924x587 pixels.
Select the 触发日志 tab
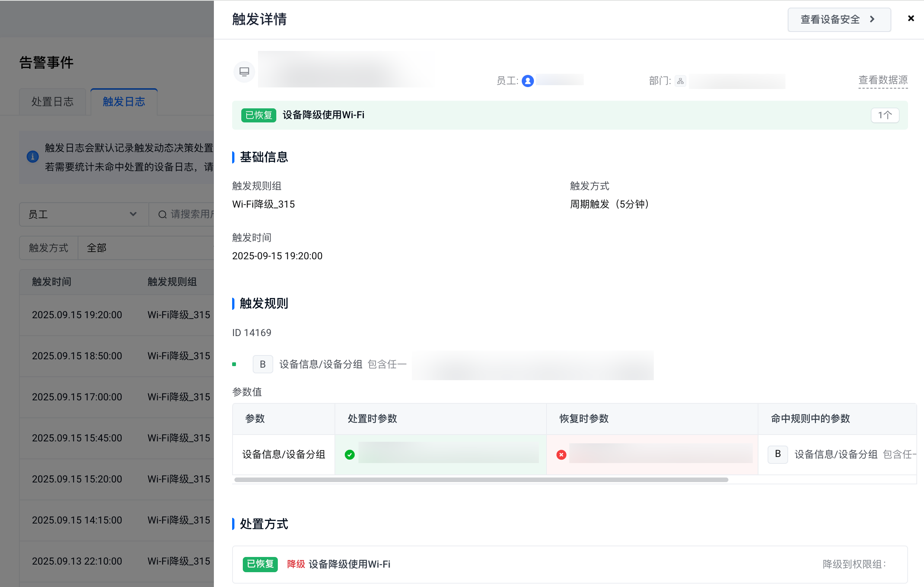pyautogui.click(x=124, y=102)
